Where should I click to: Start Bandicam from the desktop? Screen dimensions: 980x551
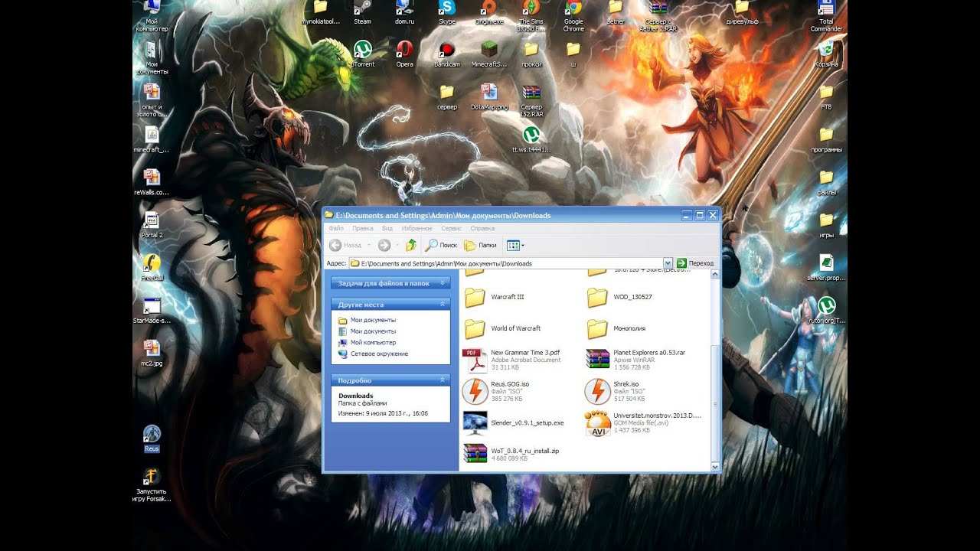(x=446, y=55)
